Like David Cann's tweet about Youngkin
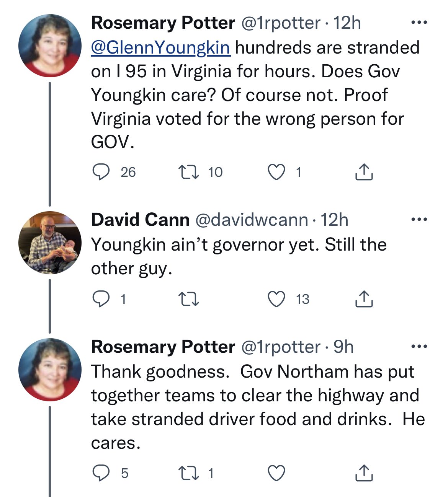This screenshot has width=448, height=497. [x=276, y=299]
